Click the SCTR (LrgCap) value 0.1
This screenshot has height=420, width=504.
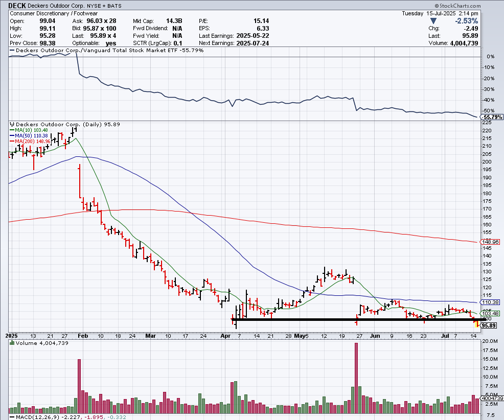[178, 43]
